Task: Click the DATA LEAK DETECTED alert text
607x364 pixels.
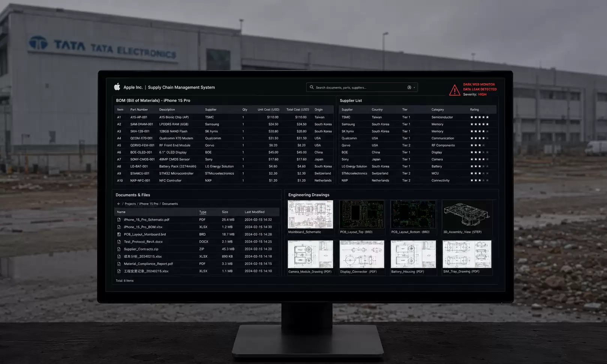Action: pos(480,89)
